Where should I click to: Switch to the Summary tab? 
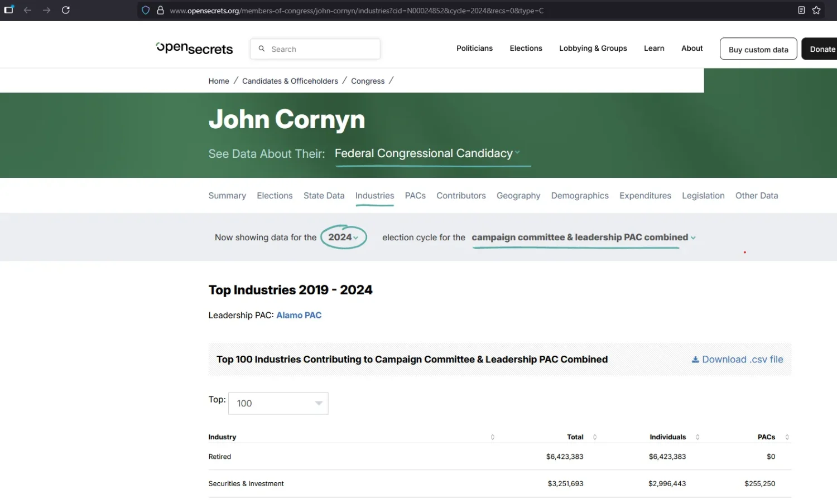tap(227, 196)
